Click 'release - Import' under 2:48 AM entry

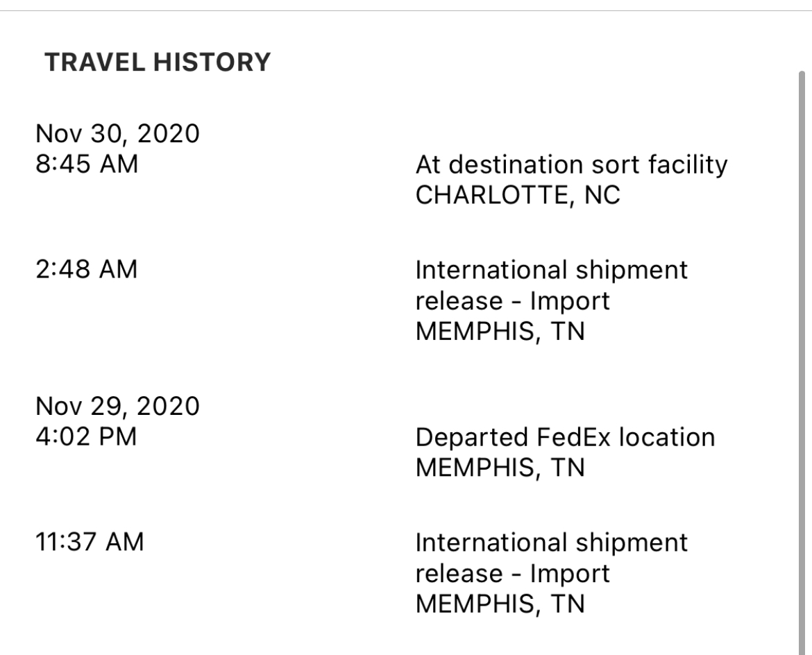513,301
